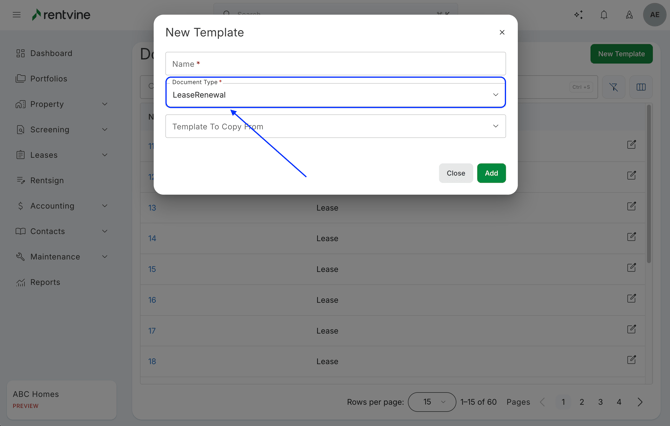The height and width of the screenshot is (426, 670).
Task: Open the filter icon in toolbar
Action: point(614,87)
